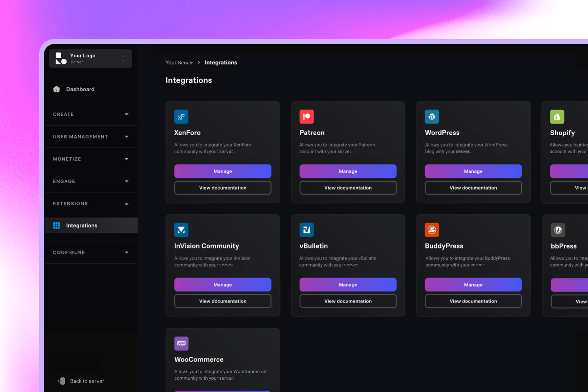Screen dimensions: 588x392
Task: Click the XenForo logo icon
Action: click(x=181, y=117)
